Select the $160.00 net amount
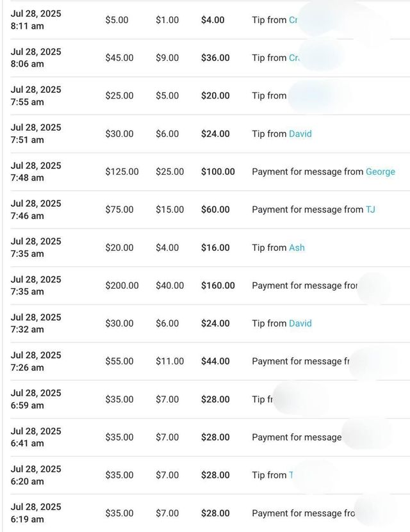The image size is (410, 532). 218,286
